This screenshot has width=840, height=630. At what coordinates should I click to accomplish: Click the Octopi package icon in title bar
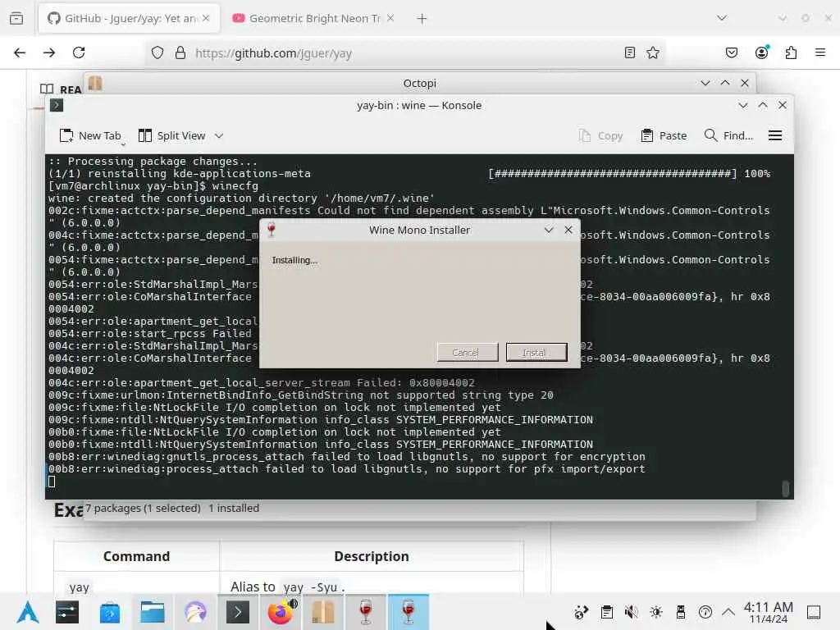click(x=95, y=83)
